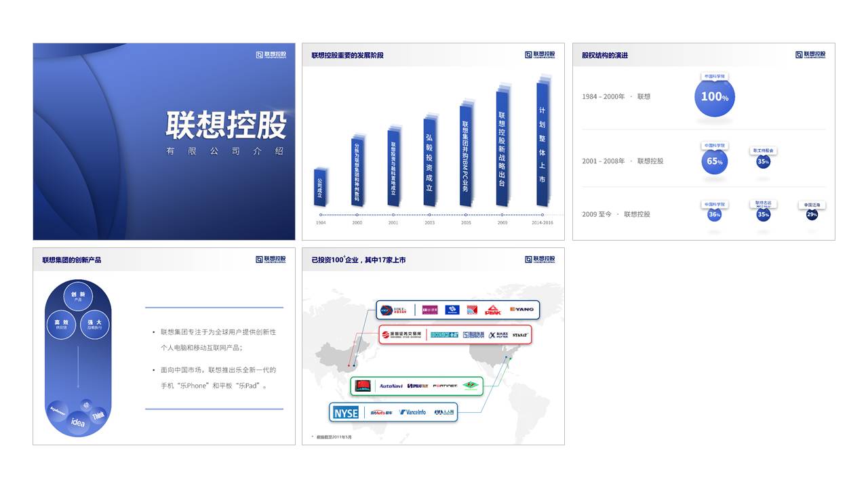Click the 65% ownership circle
This screenshot has height=488, width=868.
(x=714, y=161)
